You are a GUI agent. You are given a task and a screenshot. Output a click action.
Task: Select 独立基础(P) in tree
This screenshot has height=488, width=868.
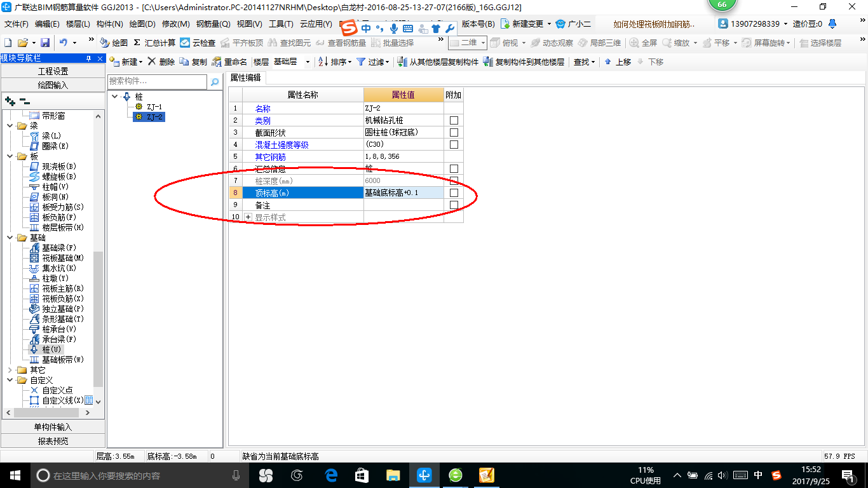click(x=63, y=309)
